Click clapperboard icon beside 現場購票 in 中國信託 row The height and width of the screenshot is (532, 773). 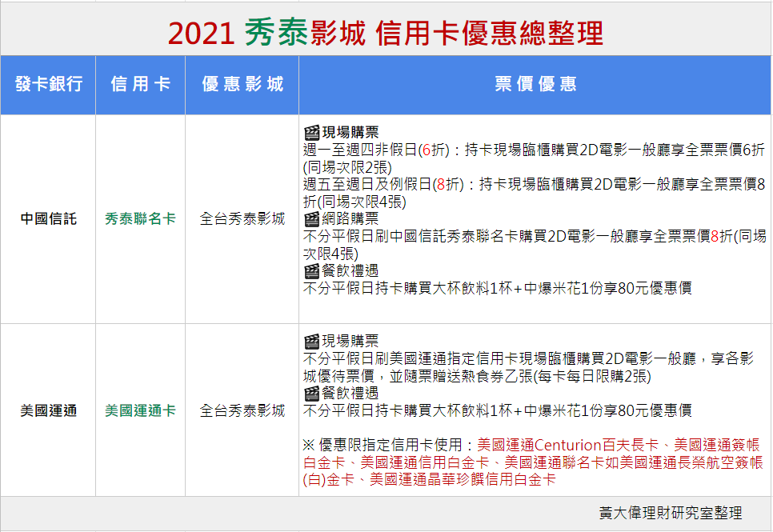tap(311, 133)
